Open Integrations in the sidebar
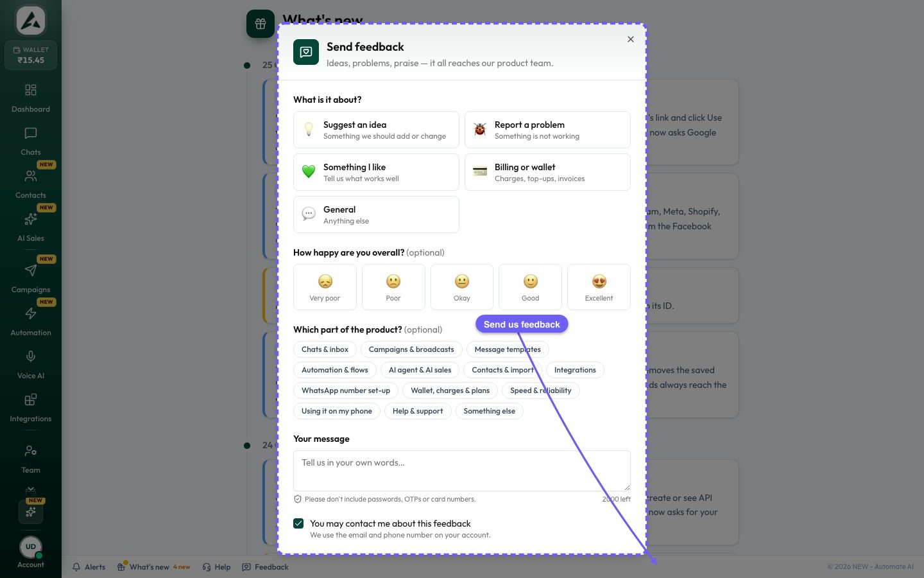924x578 pixels. click(31, 408)
